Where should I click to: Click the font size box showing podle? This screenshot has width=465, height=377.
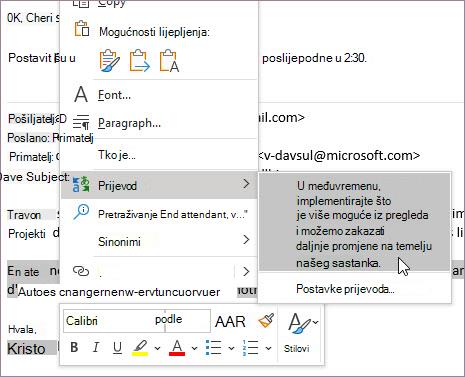(188, 321)
